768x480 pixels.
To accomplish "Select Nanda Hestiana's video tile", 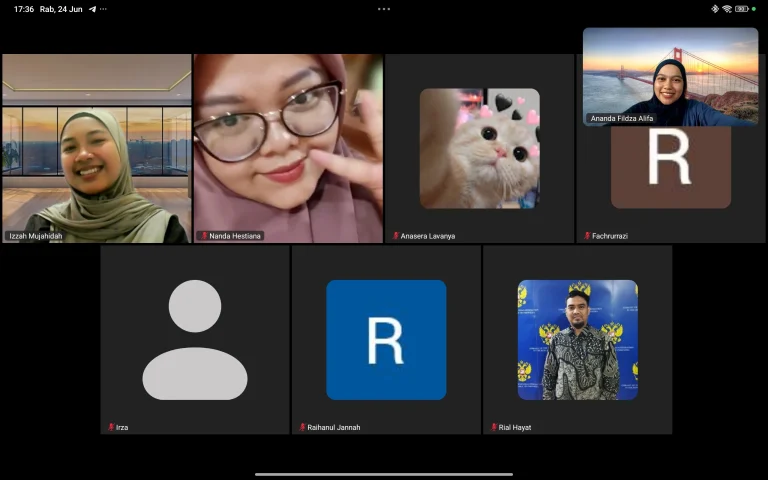I will pyautogui.click(x=288, y=148).
